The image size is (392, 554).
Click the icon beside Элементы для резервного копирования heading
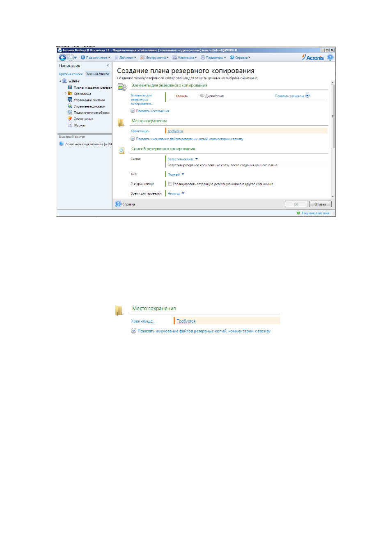(x=122, y=87)
